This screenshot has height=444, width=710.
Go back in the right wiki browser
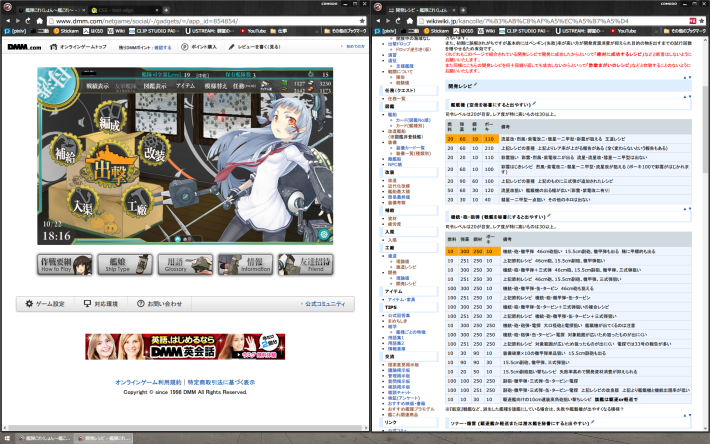(x=377, y=21)
